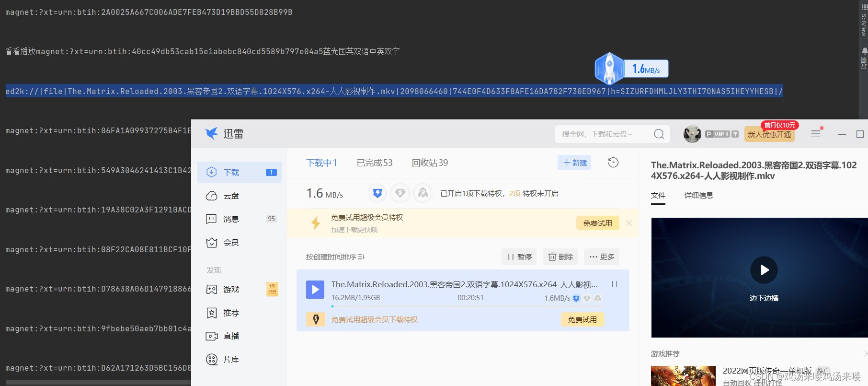Click 免费试用 in yellow banner
The height and width of the screenshot is (386, 868).
[597, 223]
